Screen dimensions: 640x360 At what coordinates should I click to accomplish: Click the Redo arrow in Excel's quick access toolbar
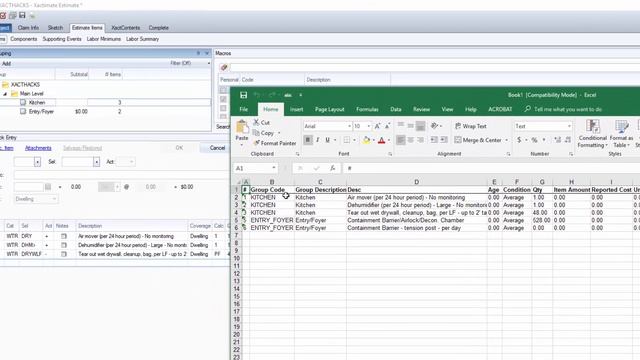point(272,95)
